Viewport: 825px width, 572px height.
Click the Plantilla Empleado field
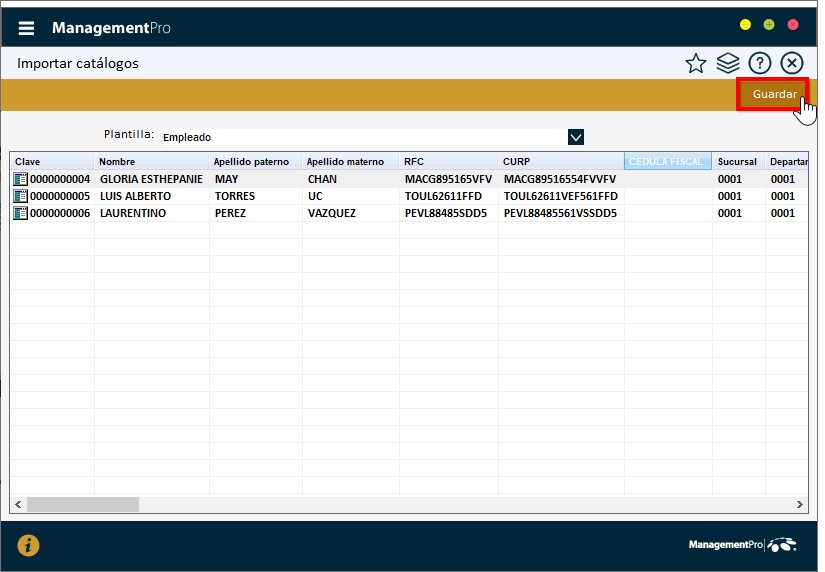click(365, 137)
